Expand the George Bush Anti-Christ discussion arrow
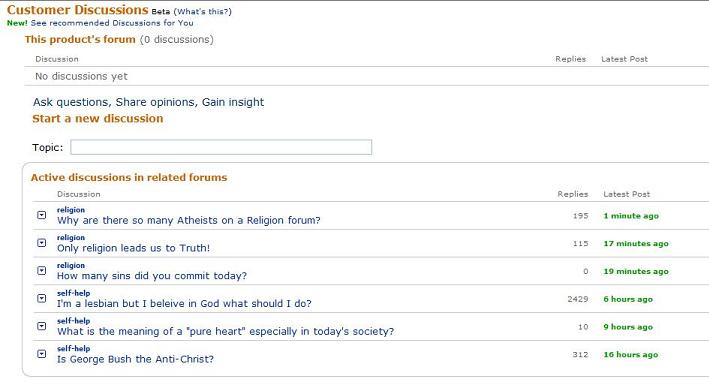Image resolution: width=709 pixels, height=388 pixels. point(42,354)
